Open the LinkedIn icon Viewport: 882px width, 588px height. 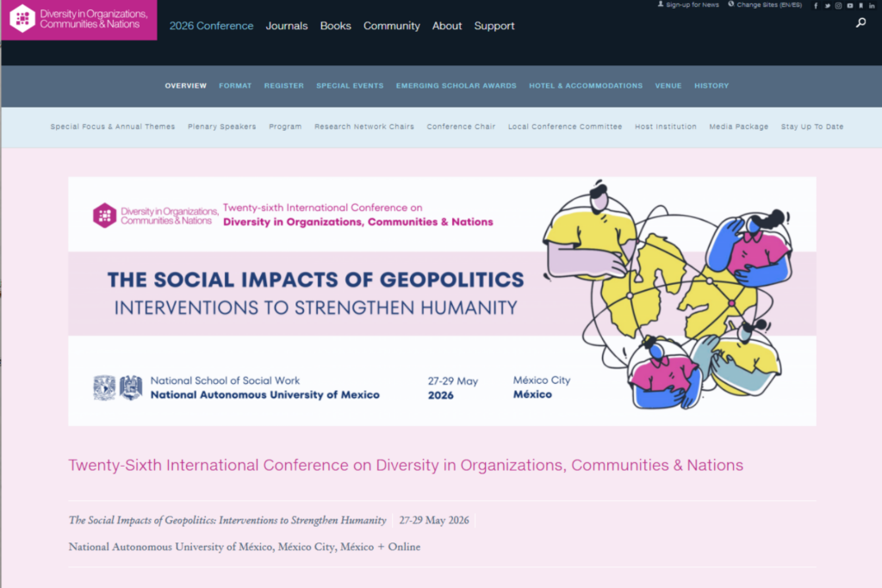(871, 5)
